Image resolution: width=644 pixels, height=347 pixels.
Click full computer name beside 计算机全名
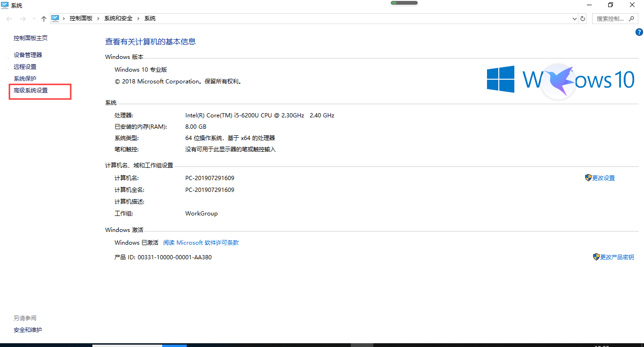(210, 190)
